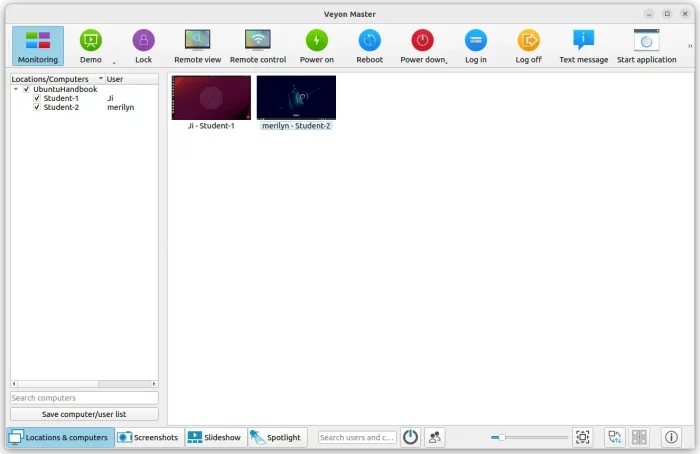The height and width of the screenshot is (454, 700).
Task: Start Remote control feature
Action: 258,46
